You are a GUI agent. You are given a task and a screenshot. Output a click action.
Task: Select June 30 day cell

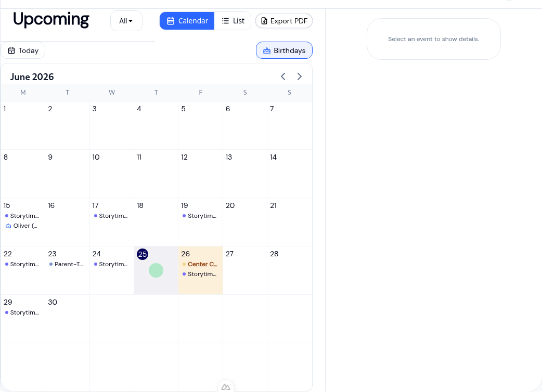pyautogui.click(x=68, y=319)
